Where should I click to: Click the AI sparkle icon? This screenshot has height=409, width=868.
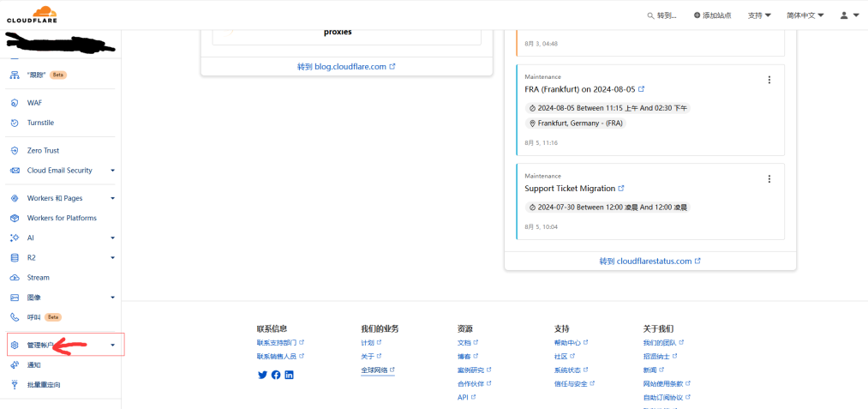pyautogui.click(x=15, y=238)
